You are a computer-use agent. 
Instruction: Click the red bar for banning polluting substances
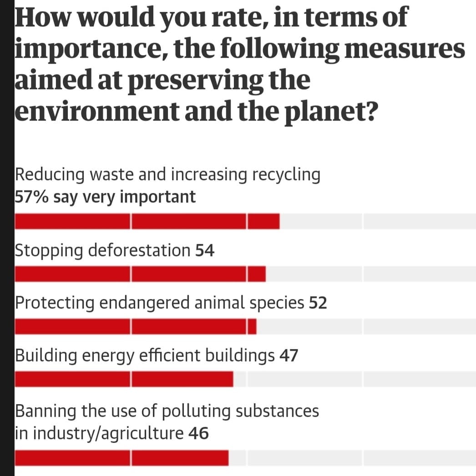pyautogui.click(x=122, y=458)
